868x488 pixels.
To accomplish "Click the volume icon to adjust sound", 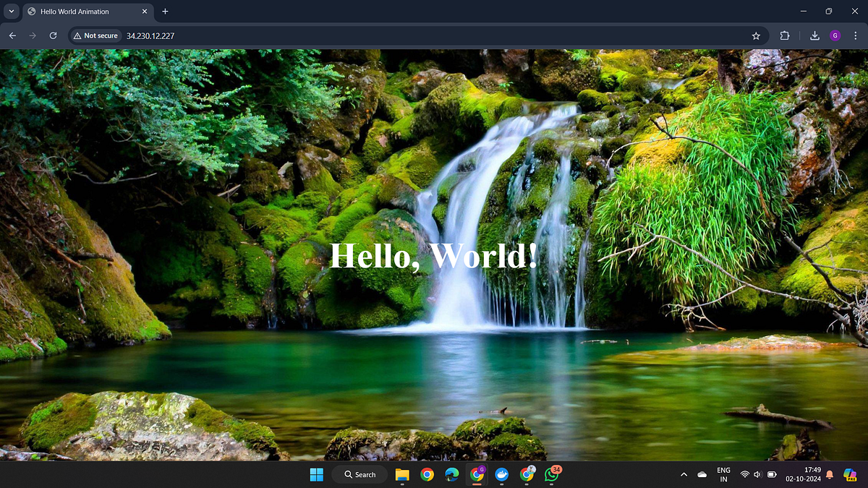I will (x=757, y=474).
